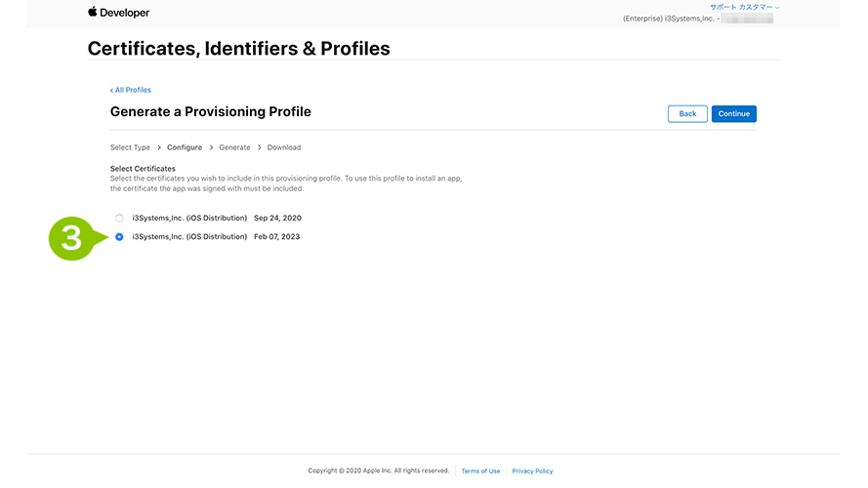The height and width of the screenshot is (488, 868).
Task: Select the Feb 07, 2023 certificate radio
Action: pos(119,237)
